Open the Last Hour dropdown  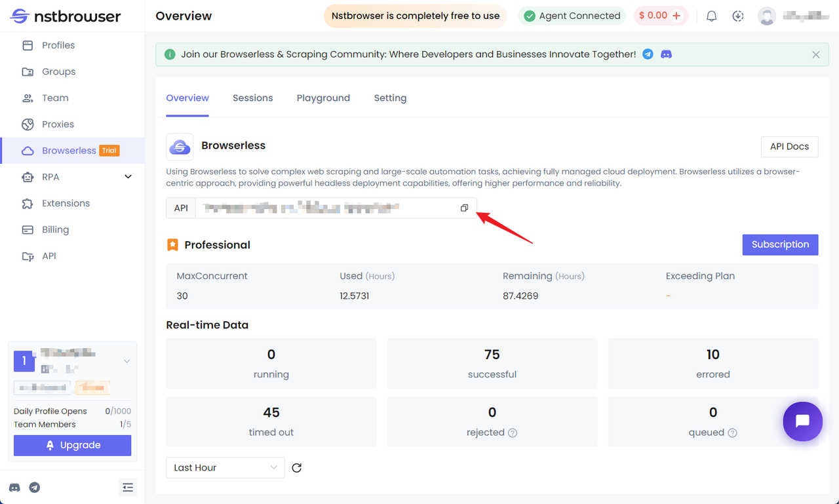pyautogui.click(x=225, y=468)
